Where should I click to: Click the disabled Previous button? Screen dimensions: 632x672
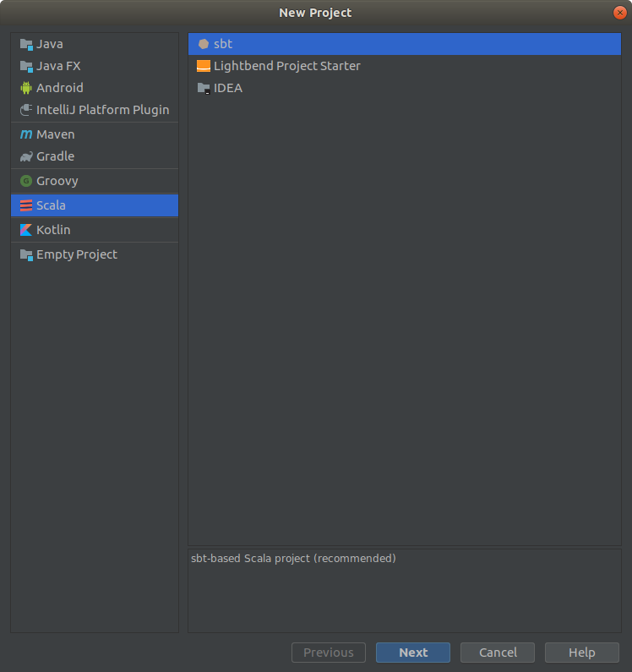tap(329, 653)
